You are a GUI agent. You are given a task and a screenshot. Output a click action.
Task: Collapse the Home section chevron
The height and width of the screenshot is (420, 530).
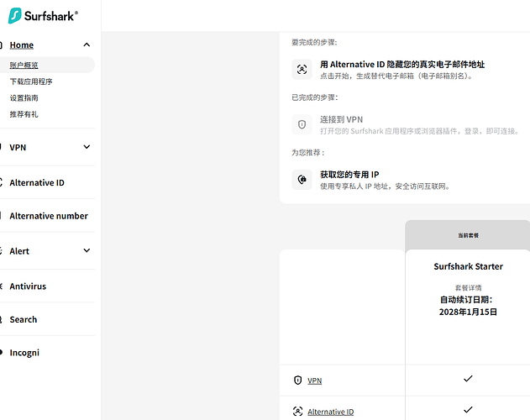tap(87, 45)
